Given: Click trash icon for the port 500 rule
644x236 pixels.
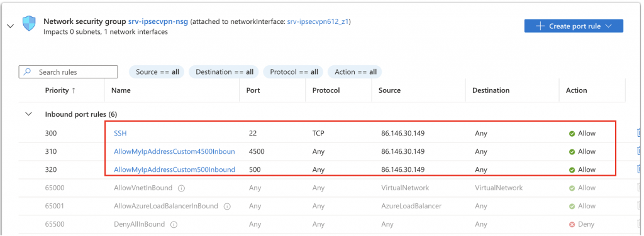Looking at the screenshot, I should [x=640, y=169].
